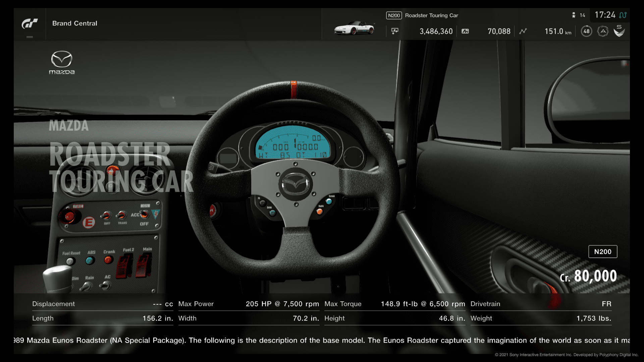This screenshot has width=644, height=362.
Task: Flip the DIFF toggle switch
Action: tap(107, 216)
